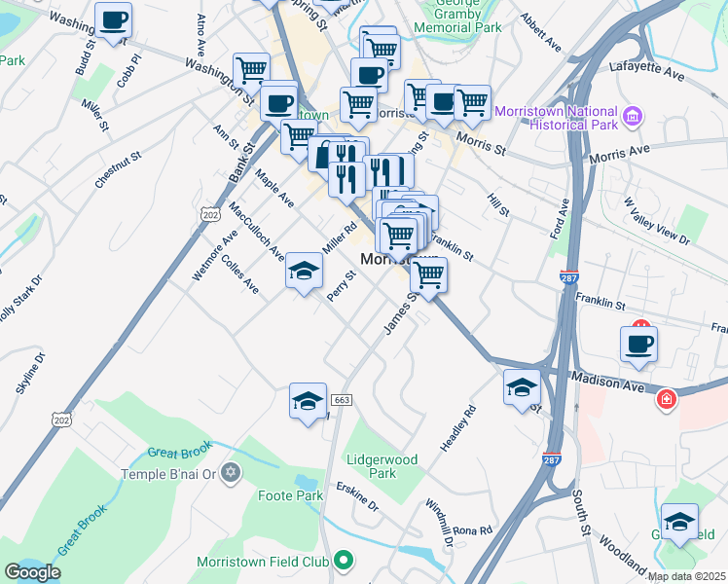
Task: Select the shopping cart marker on Washington St
Action: (252, 73)
